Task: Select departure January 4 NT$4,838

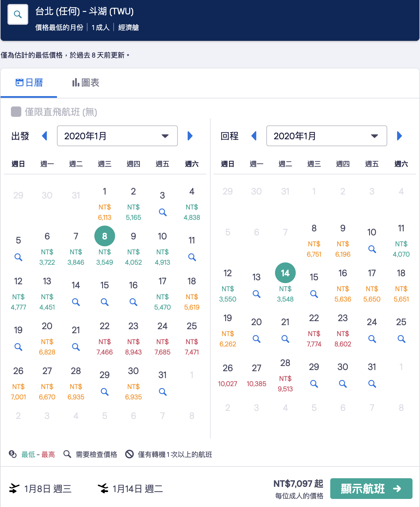Action: pos(192,204)
